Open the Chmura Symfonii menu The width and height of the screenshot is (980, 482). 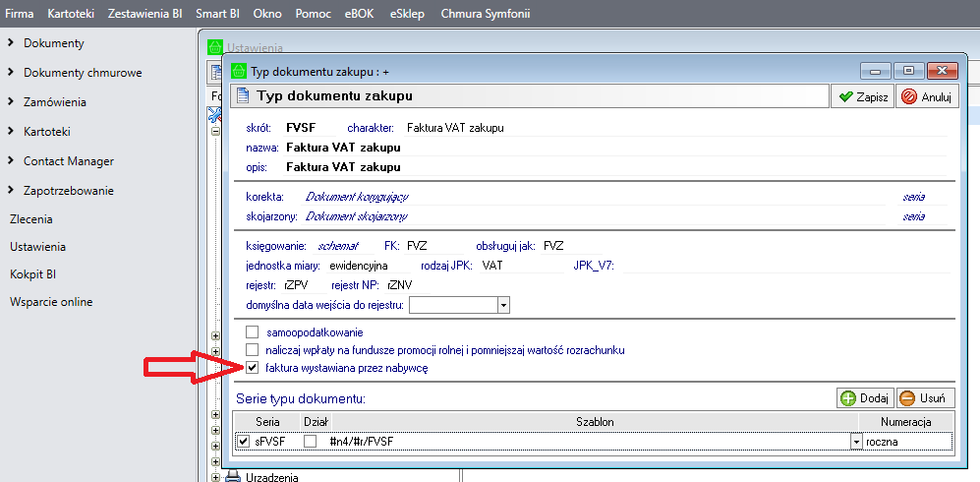(x=487, y=13)
